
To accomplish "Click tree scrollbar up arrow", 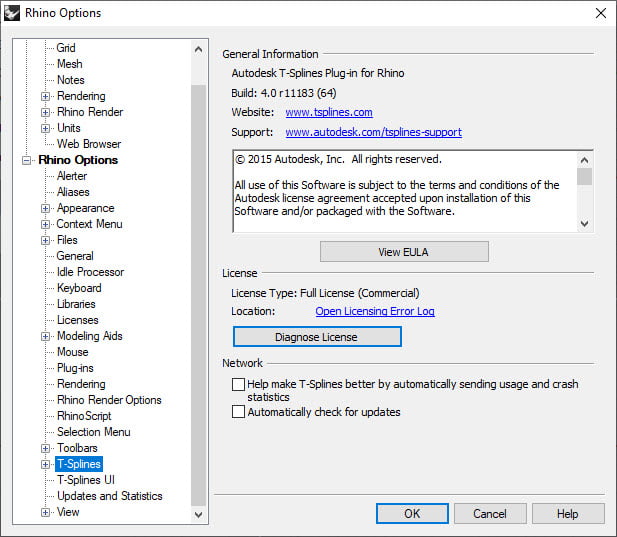I will pos(198,50).
